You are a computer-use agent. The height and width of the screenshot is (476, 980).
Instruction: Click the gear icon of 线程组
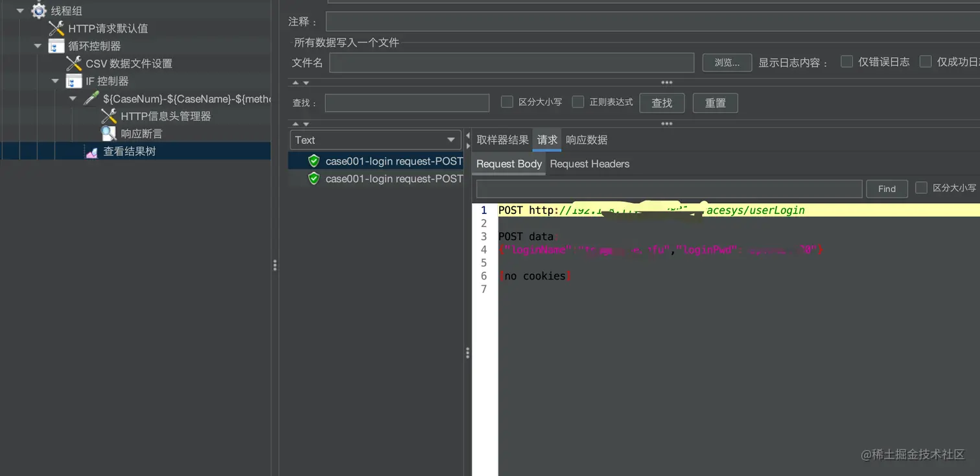(x=39, y=11)
